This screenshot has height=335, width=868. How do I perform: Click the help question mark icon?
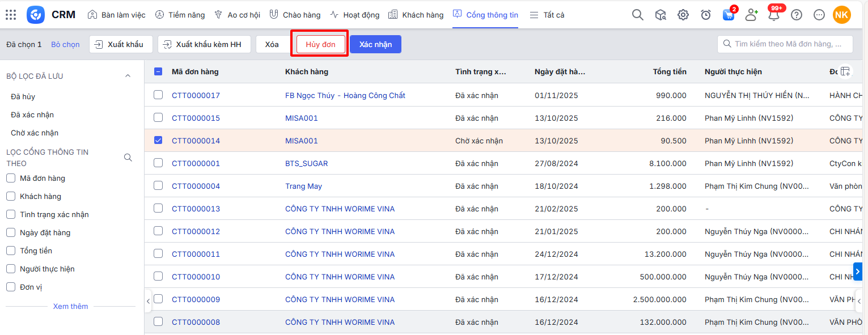pyautogui.click(x=797, y=15)
